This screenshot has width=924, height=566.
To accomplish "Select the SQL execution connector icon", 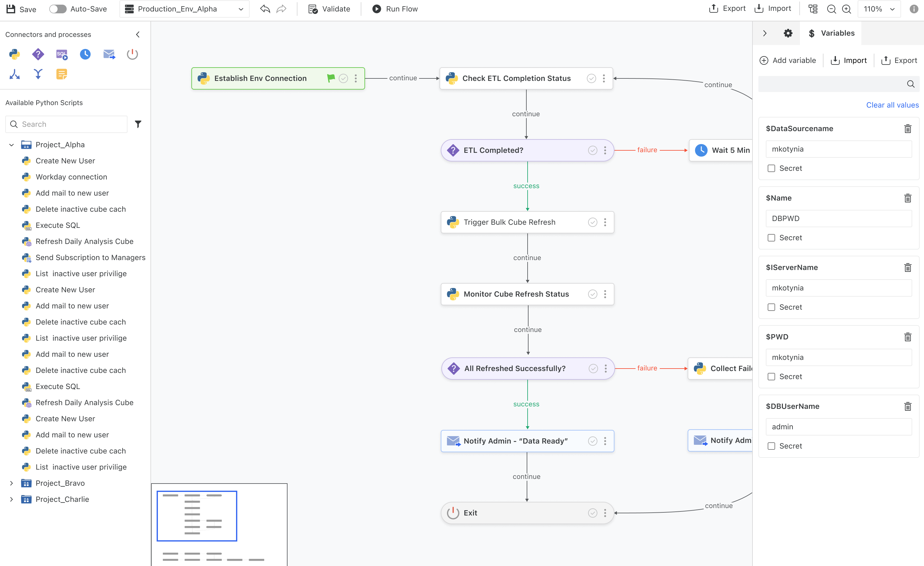I will (x=62, y=54).
